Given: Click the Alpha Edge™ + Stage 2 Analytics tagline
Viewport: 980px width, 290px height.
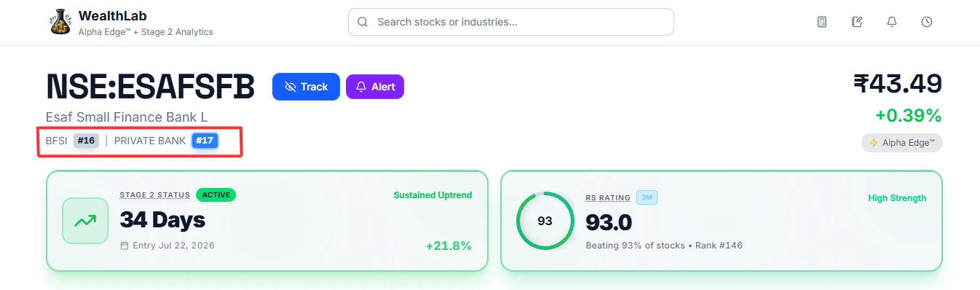Looking at the screenshot, I should coord(146,32).
